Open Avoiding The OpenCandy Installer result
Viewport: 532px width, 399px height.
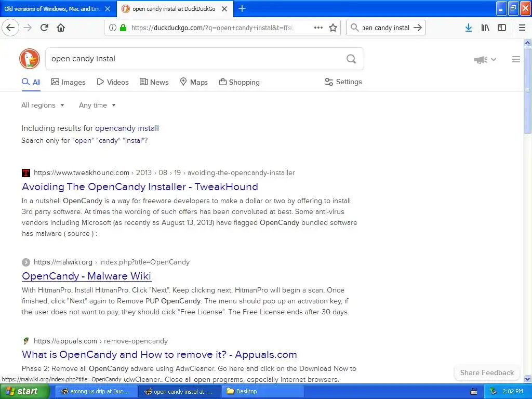[140, 187]
